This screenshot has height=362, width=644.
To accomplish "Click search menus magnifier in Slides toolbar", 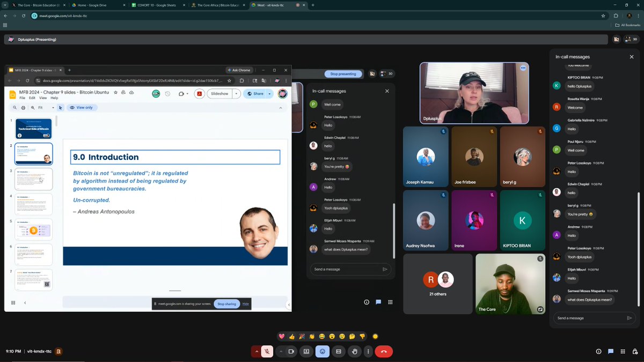I will 14,107.
